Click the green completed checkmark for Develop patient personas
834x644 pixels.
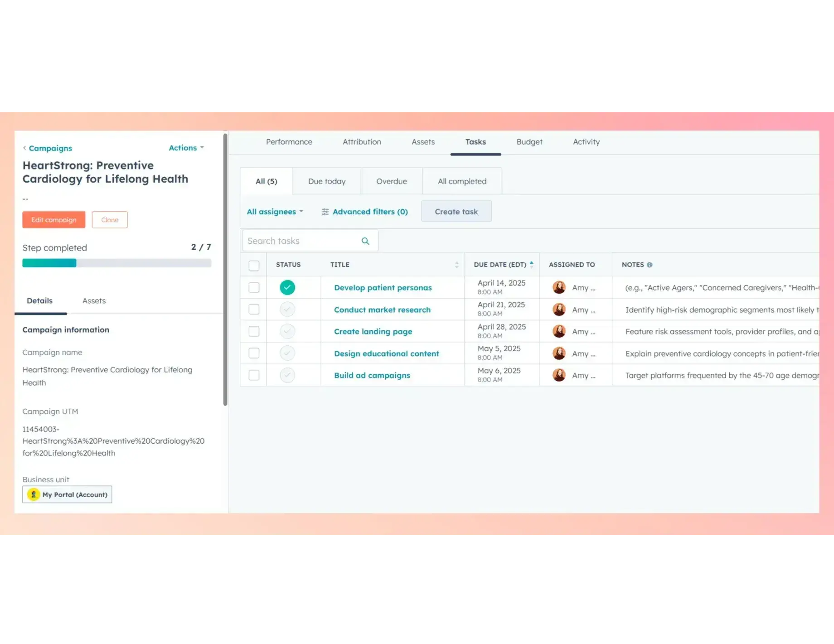click(287, 287)
